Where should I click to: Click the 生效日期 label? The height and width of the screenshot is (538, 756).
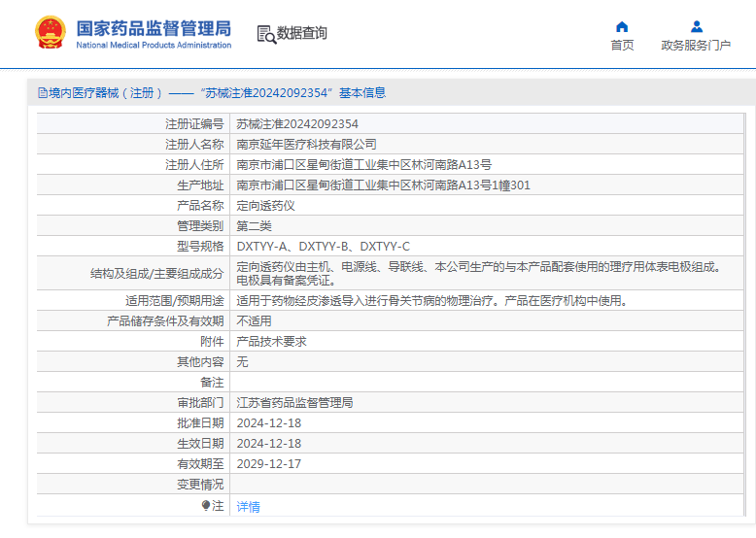(200, 443)
